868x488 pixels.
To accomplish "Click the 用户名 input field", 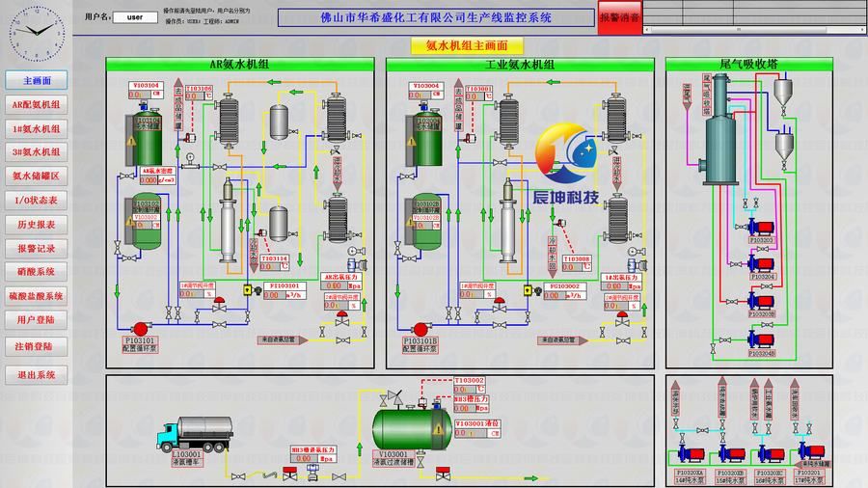I will point(135,17).
